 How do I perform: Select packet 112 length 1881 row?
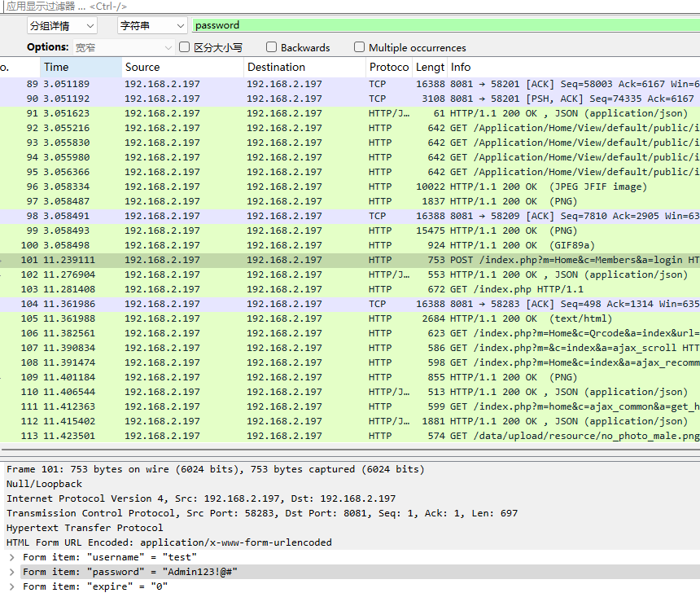(350, 421)
